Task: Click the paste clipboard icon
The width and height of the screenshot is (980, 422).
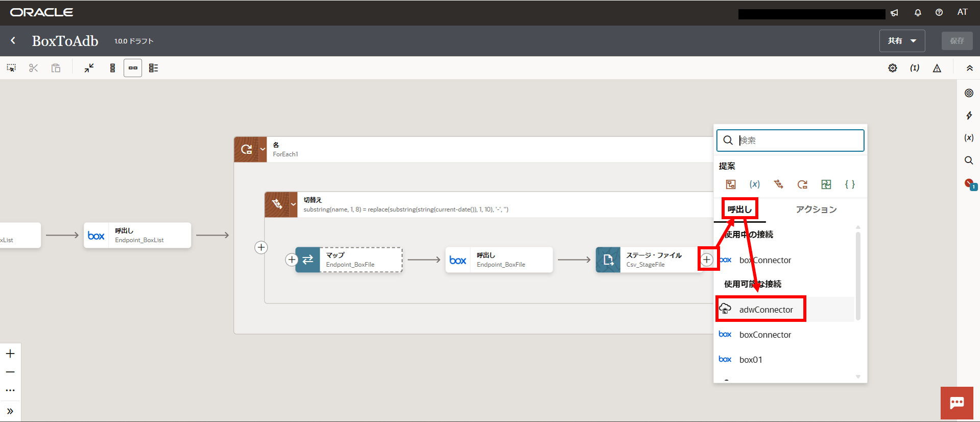Action: tap(56, 68)
